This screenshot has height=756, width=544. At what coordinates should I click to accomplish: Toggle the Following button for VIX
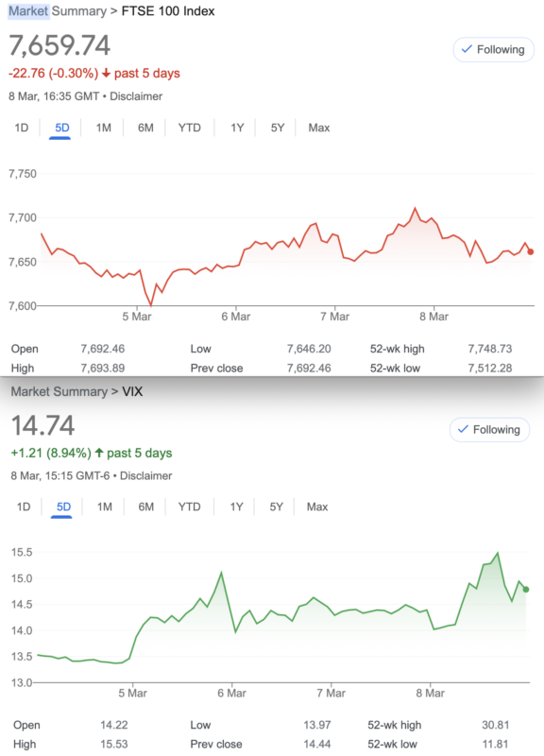click(489, 430)
